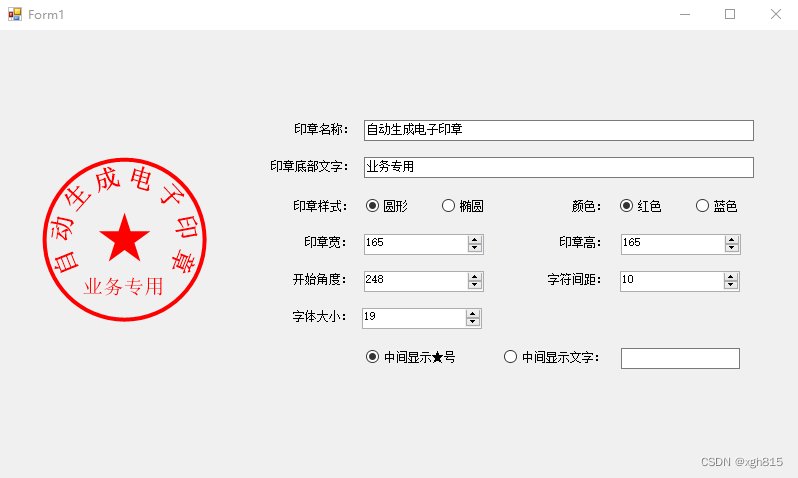Viewport: 798px width, 478px height.
Task: Click the 印章底部文字 text field
Action: point(558,167)
